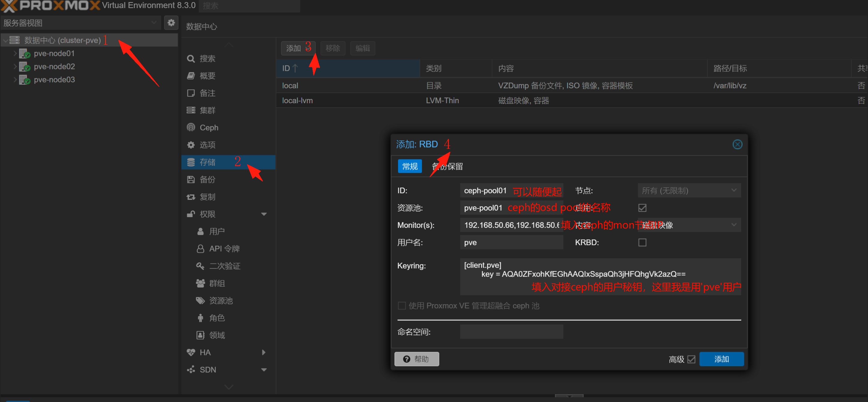Toggle use Proxmox VE managed ceph pool checkbox

coord(402,306)
